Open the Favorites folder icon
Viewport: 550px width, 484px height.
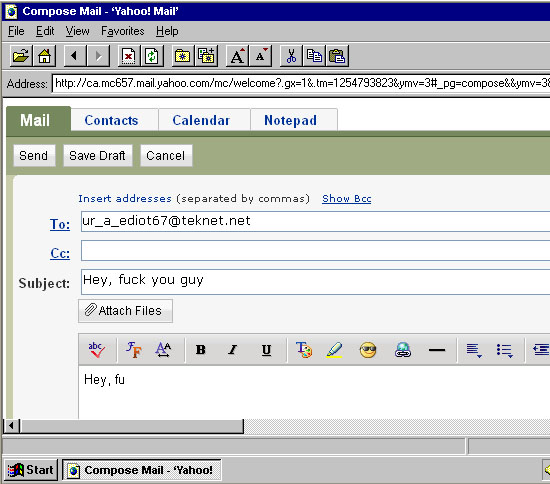click(183, 56)
